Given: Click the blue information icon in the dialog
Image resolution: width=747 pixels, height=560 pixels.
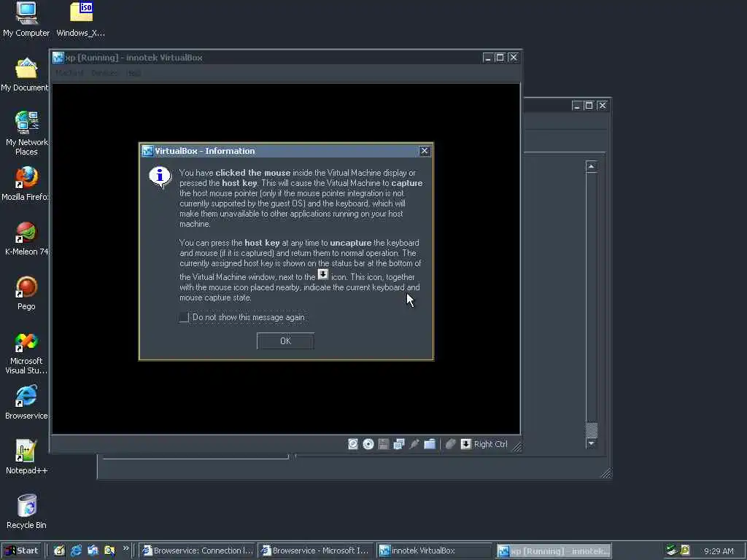Looking at the screenshot, I should click(160, 177).
